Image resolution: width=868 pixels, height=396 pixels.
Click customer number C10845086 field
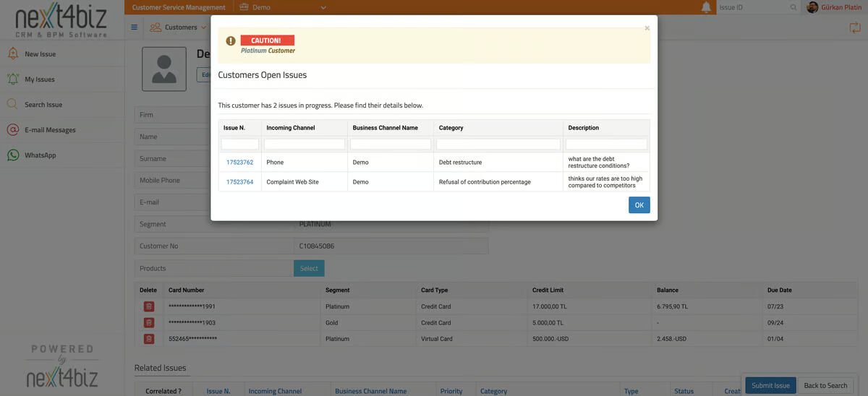point(391,246)
